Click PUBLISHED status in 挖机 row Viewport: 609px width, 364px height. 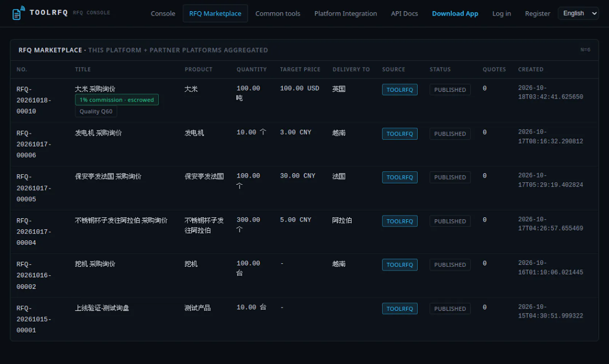tap(450, 265)
